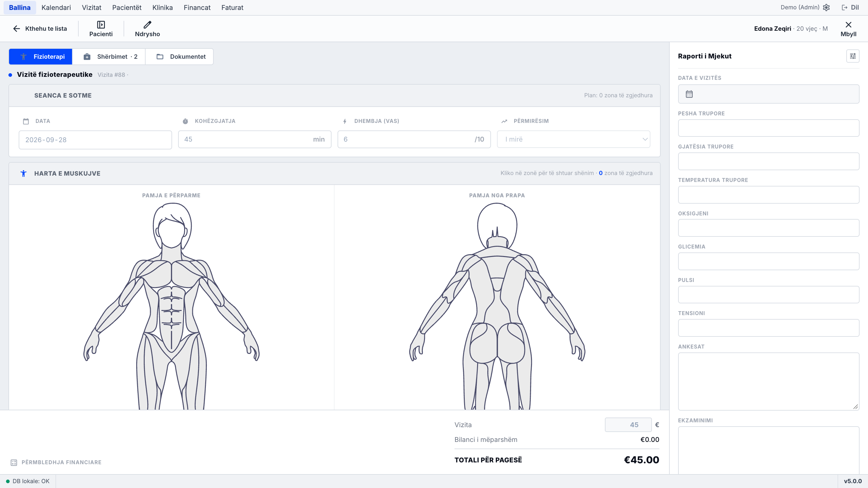Viewport: 868px width, 488px height.
Task: Click the Pulsi input field
Action: pyautogui.click(x=769, y=295)
